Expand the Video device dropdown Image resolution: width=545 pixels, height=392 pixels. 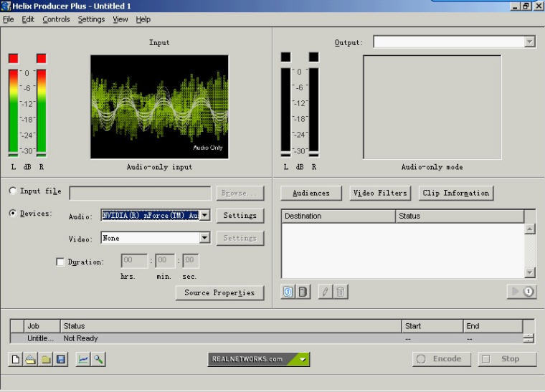[x=204, y=238]
